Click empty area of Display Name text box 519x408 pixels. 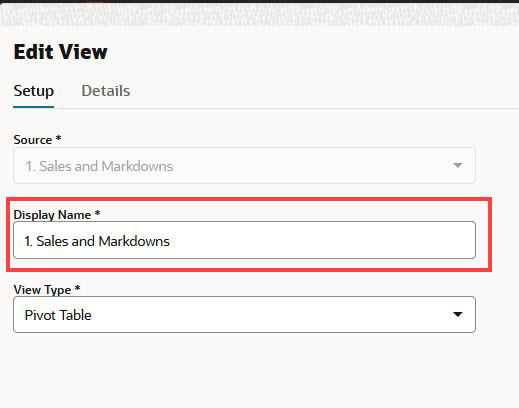pos(320,240)
